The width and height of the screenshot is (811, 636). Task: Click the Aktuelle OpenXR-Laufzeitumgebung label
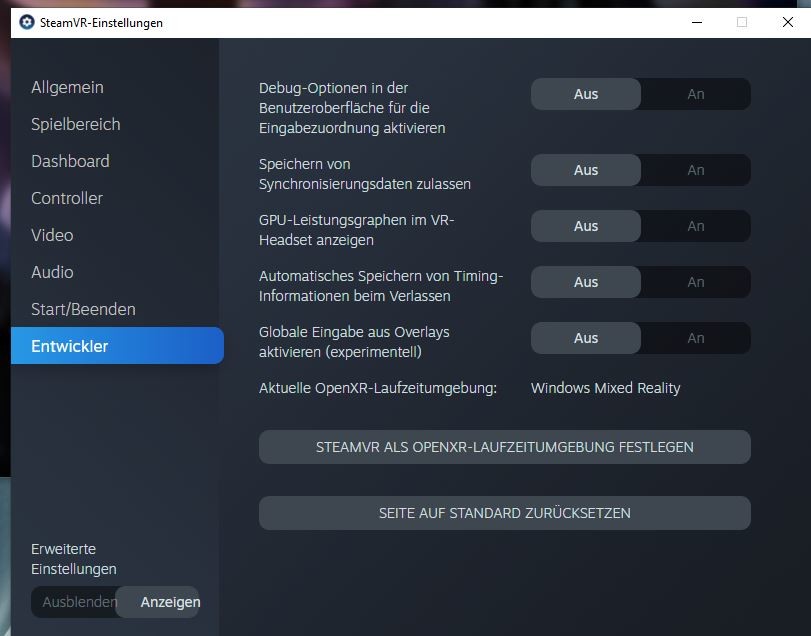378,388
